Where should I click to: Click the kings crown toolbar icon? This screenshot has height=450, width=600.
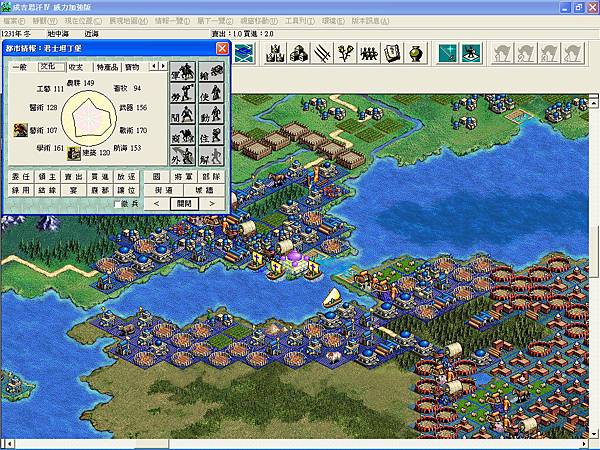[276, 53]
